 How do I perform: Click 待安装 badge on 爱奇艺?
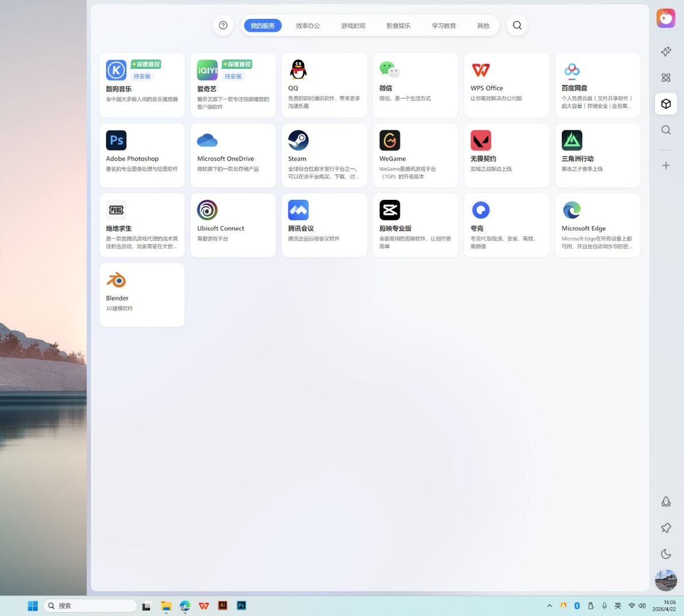[x=234, y=76]
